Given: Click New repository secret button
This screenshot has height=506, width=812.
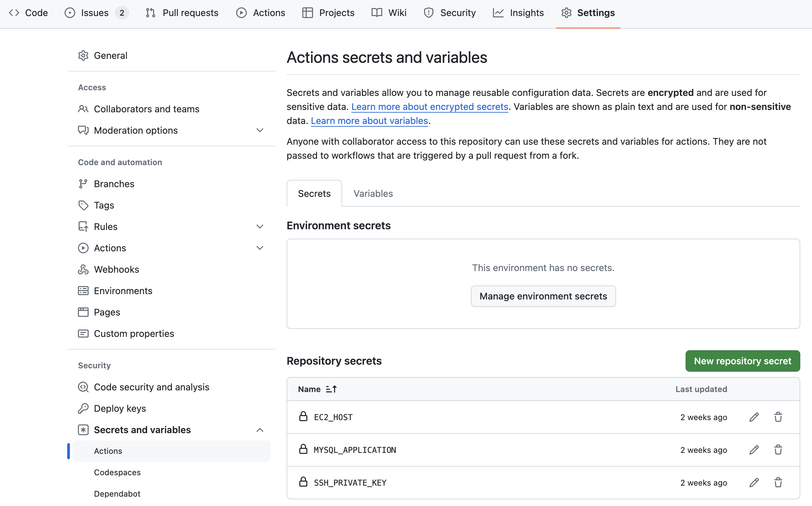Looking at the screenshot, I should tap(742, 361).
